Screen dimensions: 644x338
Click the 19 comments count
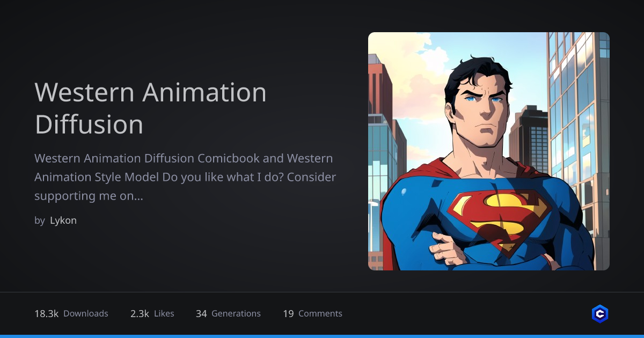click(x=288, y=314)
